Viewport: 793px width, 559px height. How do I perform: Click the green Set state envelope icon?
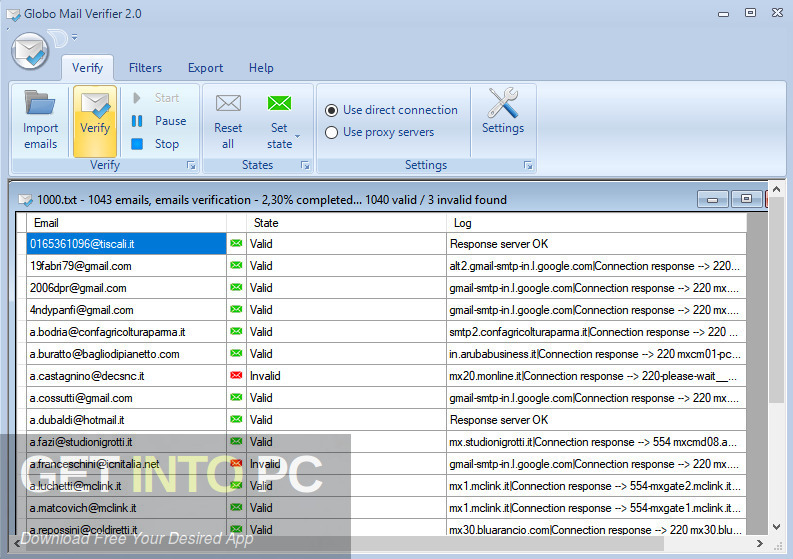click(x=279, y=103)
